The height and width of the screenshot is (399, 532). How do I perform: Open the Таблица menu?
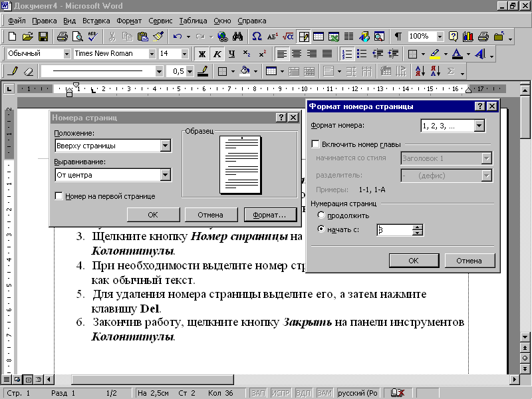click(193, 21)
